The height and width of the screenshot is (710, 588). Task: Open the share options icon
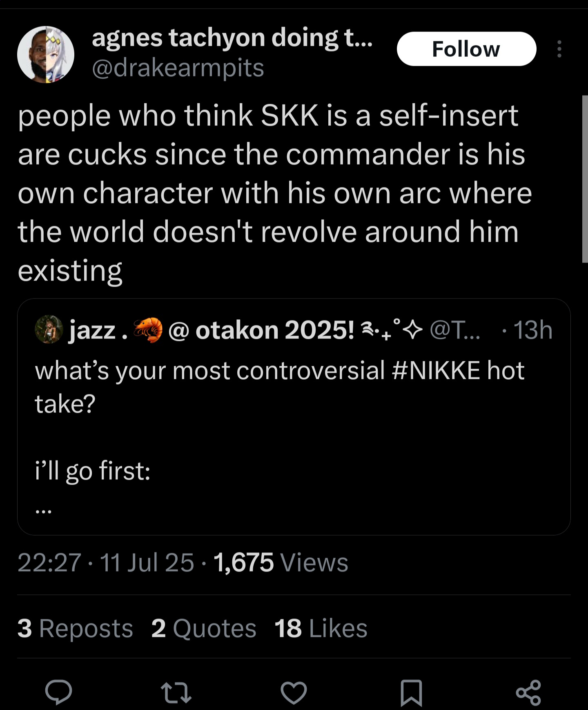528,692
